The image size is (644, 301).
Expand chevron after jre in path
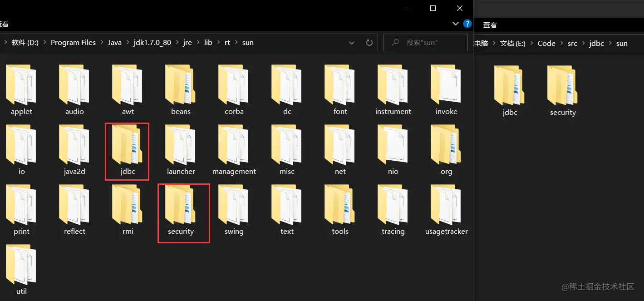tap(198, 43)
